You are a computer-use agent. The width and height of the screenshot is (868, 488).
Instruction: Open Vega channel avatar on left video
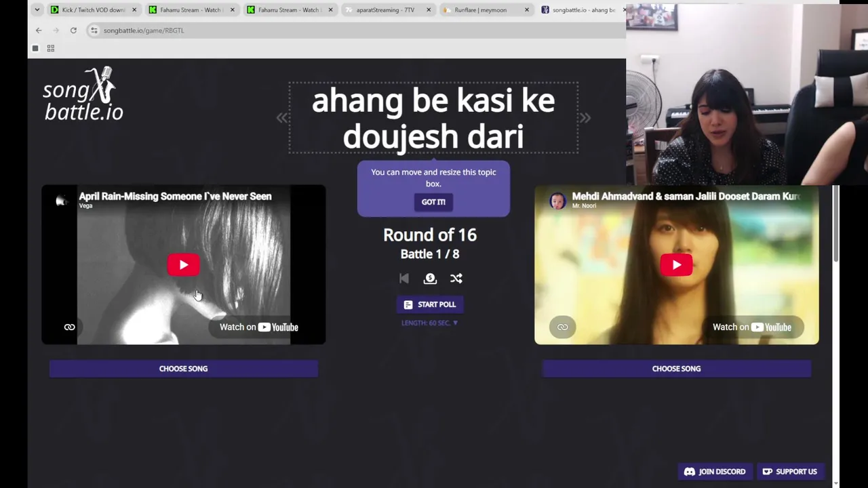coord(62,201)
